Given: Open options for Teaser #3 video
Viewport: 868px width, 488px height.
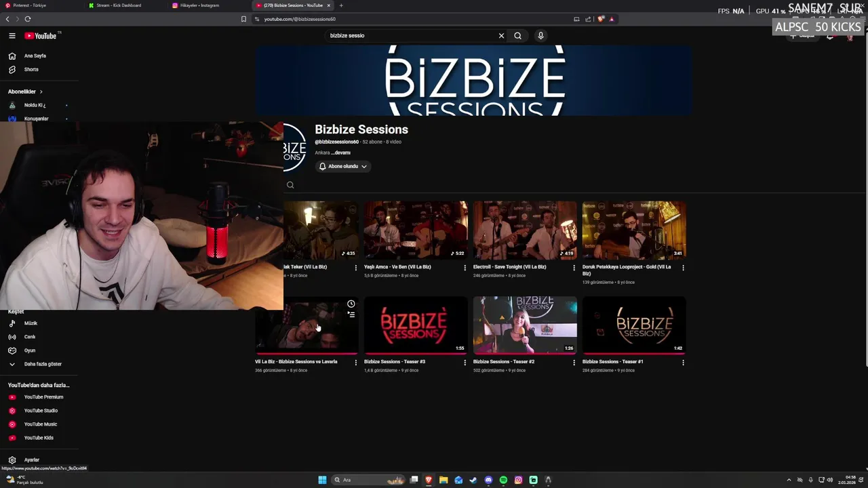Looking at the screenshot, I should (465, 363).
